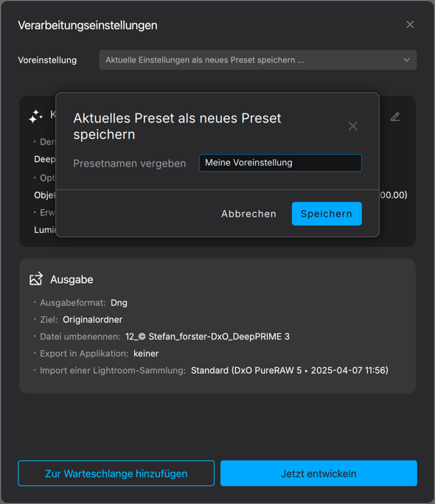Viewport: 435px width, 504px height.
Task: Click Abbrechen to cancel saving
Action: coord(249,214)
